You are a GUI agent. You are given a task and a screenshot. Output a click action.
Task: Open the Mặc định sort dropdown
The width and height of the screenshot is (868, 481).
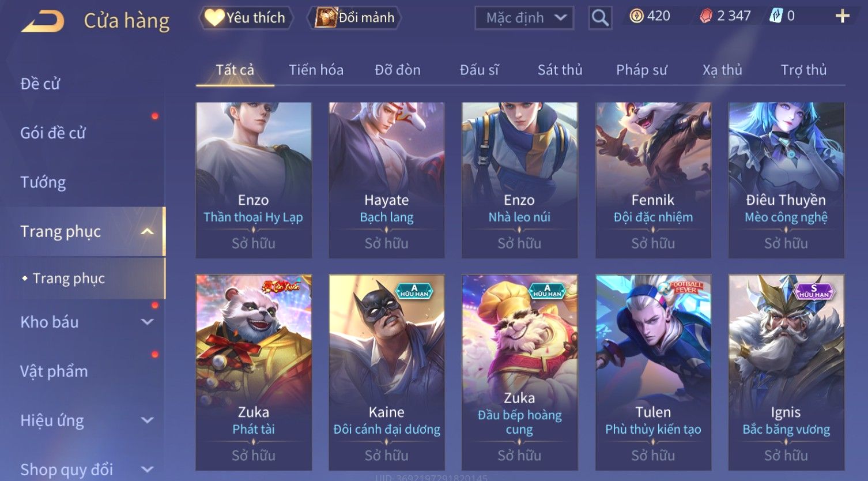point(524,18)
